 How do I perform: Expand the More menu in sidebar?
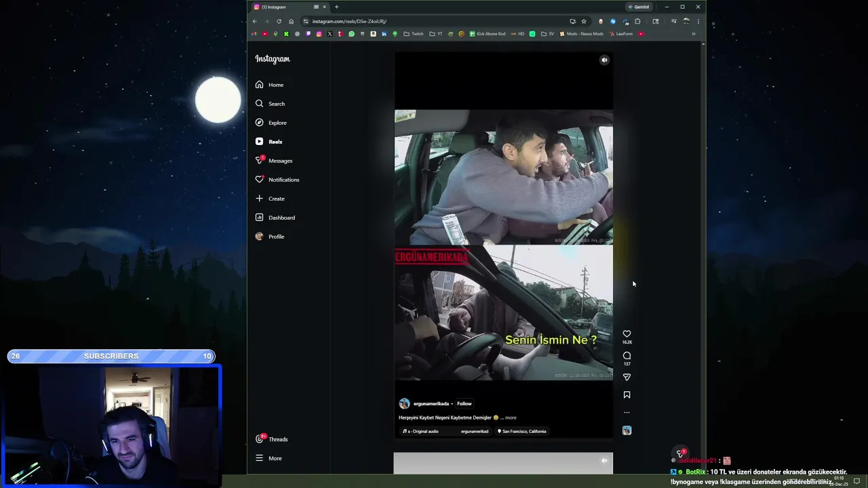[x=269, y=458]
